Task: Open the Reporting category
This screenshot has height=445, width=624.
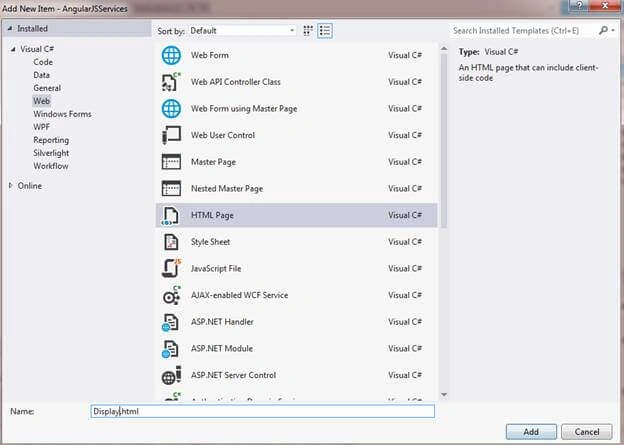Action: pyautogui.click(x=51, y=140)
